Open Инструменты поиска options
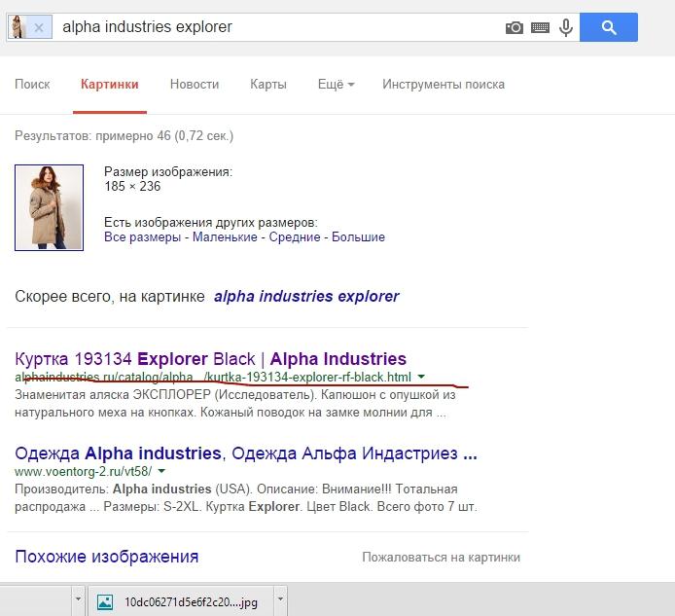This screenshot has height=616, width=675. [444, 84]
